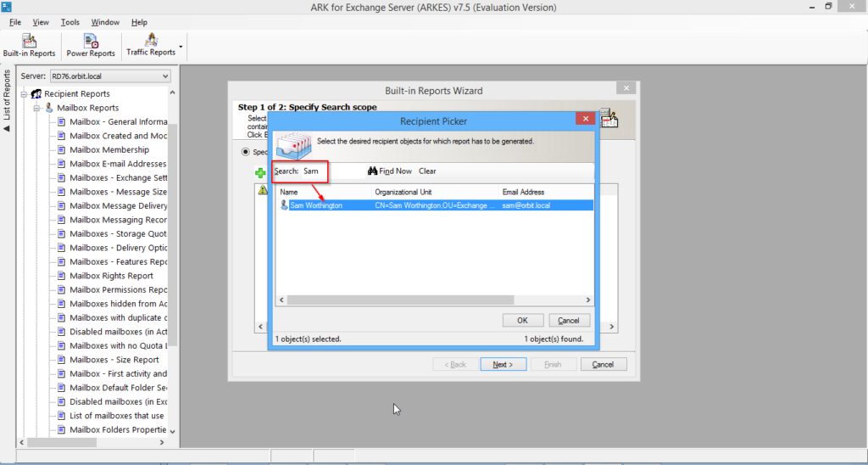Image resolution: width=868 pixels, height=465 pixels.
Task: Open the Server combo box RD76.orbit.local
Action: click(x=110, y=76)
